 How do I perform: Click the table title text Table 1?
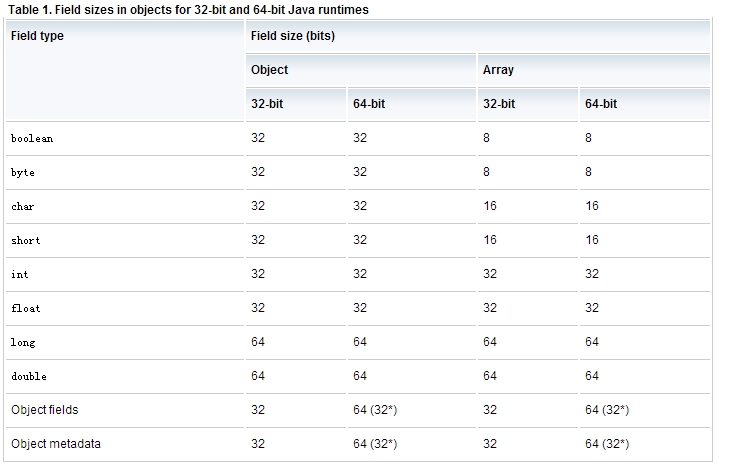29,10
